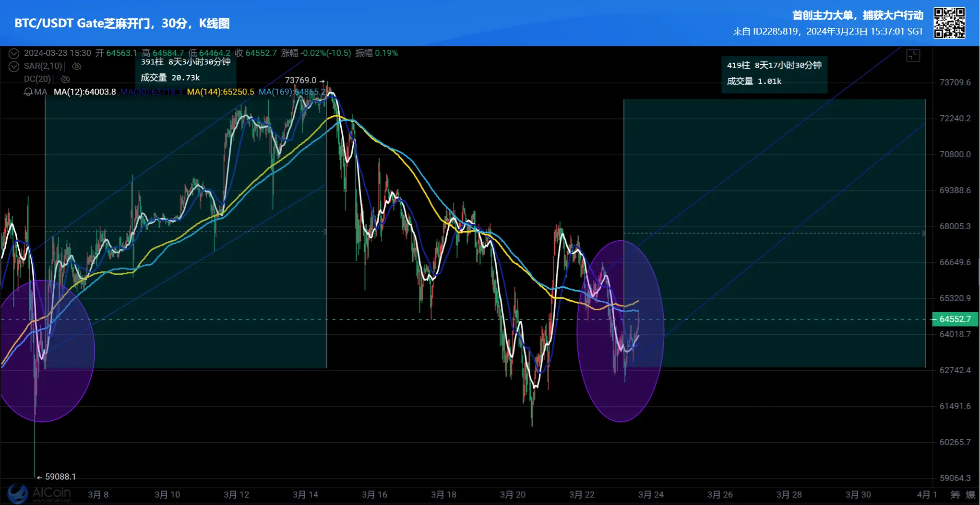Image resolution: width=980 pixels, height=505 pixels.
Task: Click the 首创主力大单 slogan text
Action: [x=858, y=15]
